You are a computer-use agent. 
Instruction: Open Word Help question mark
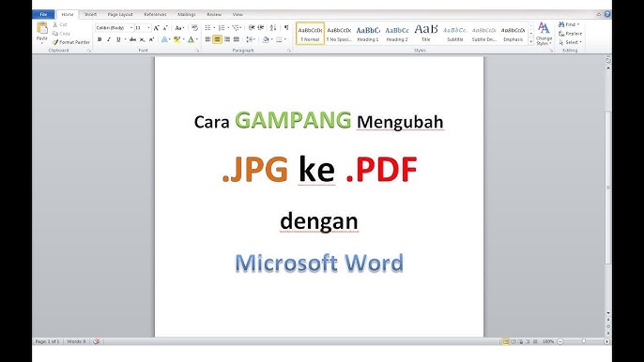pos(607,14)
